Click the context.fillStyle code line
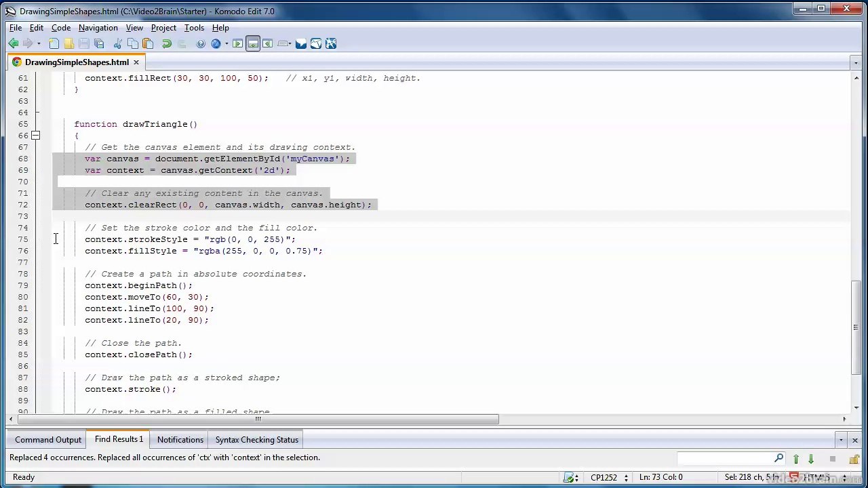 (203, 251)
